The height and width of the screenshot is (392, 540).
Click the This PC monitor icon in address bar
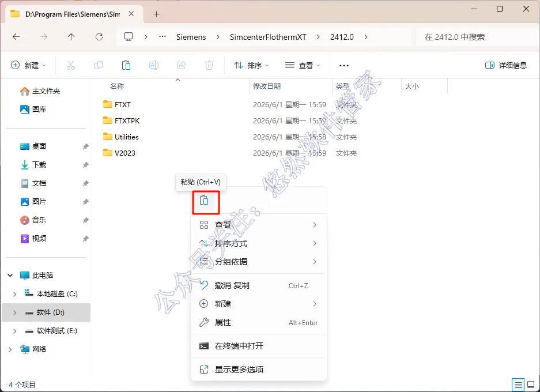click(129, 37)
